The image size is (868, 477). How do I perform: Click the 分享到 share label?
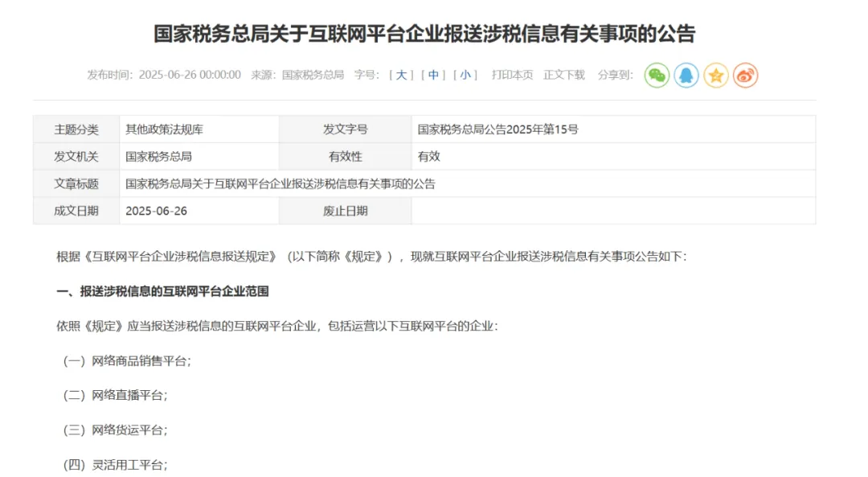pyautogui.click(x=615, y=75)
